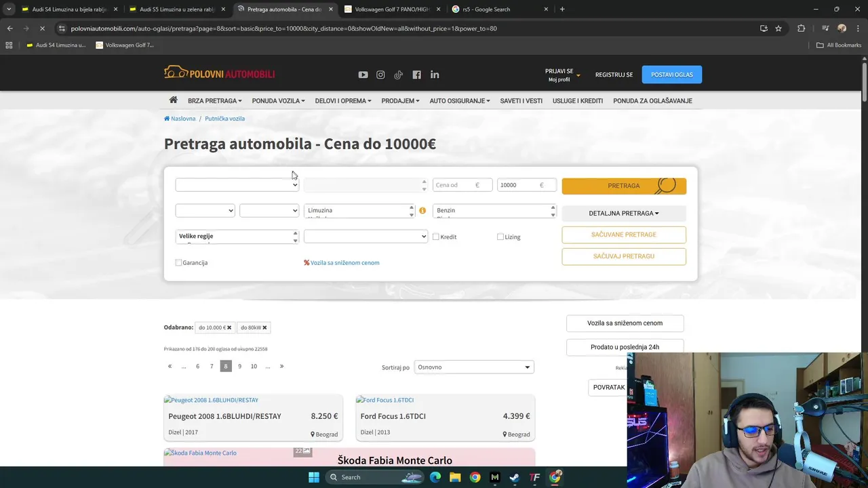Viewport: 868px width, 488px height.
Task: Click the POSTAVI OGLAS button
Action: 672,75
